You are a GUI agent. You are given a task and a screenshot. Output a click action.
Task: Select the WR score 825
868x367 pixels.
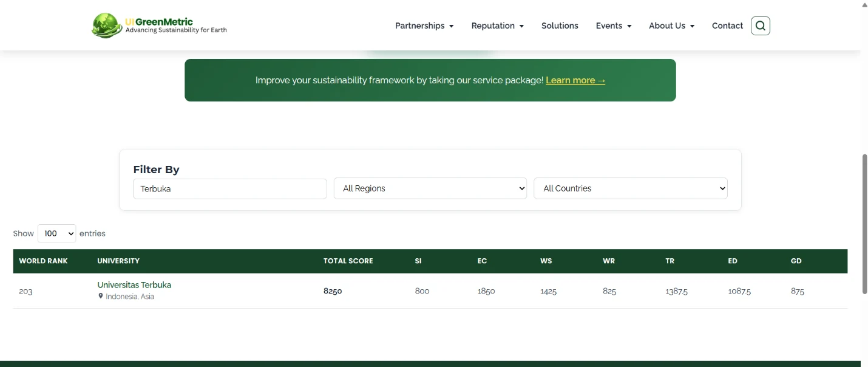click(x=609, y=291)
